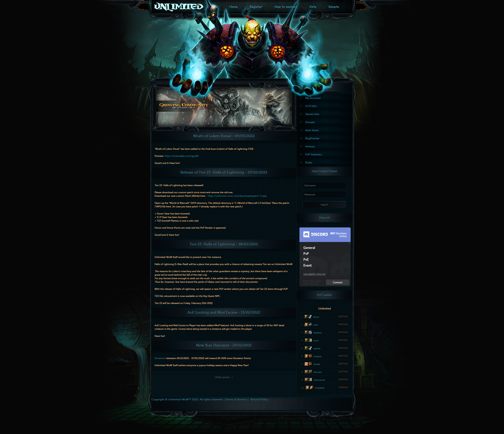Open the Armory page
Image resolution: width=504 pixels, height=434 pixels.
(x=310, y=146)
